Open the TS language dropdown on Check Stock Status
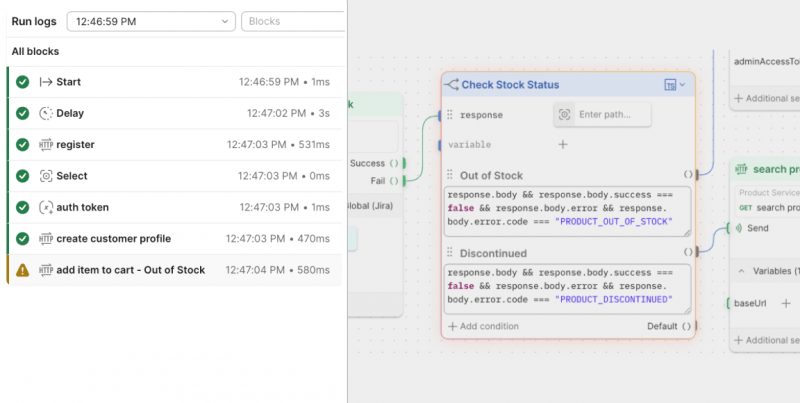 coord(674,85)
